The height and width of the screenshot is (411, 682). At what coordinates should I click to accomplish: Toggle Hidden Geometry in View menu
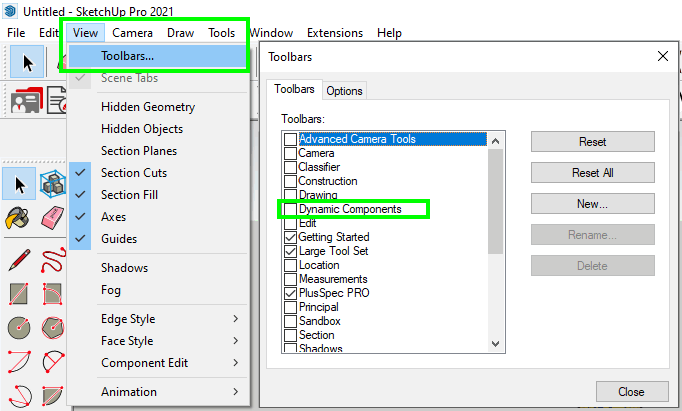pos(158,107)
